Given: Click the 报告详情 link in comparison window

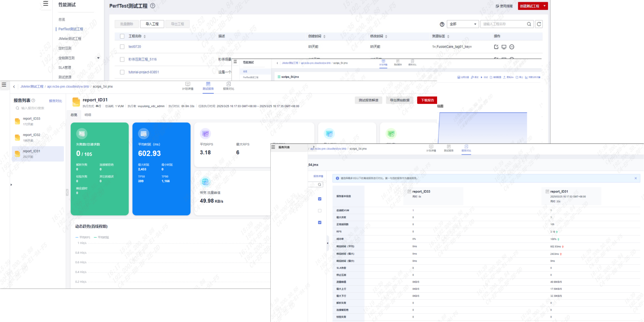Looking at the screenshot, I should (x=318, y=177).
